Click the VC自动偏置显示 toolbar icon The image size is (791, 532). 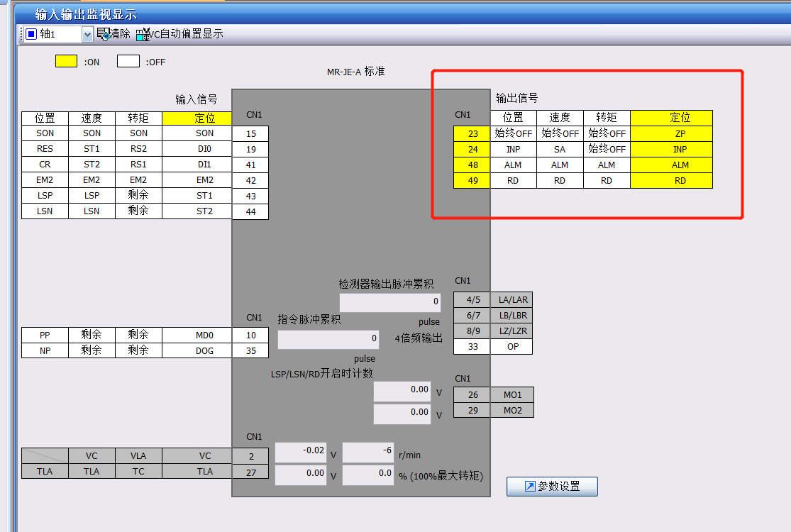[143, 34]
